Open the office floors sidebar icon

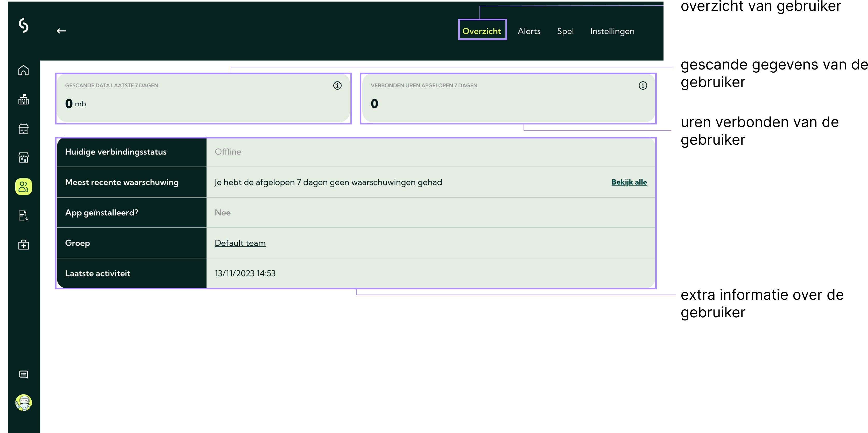pos(24,128)
